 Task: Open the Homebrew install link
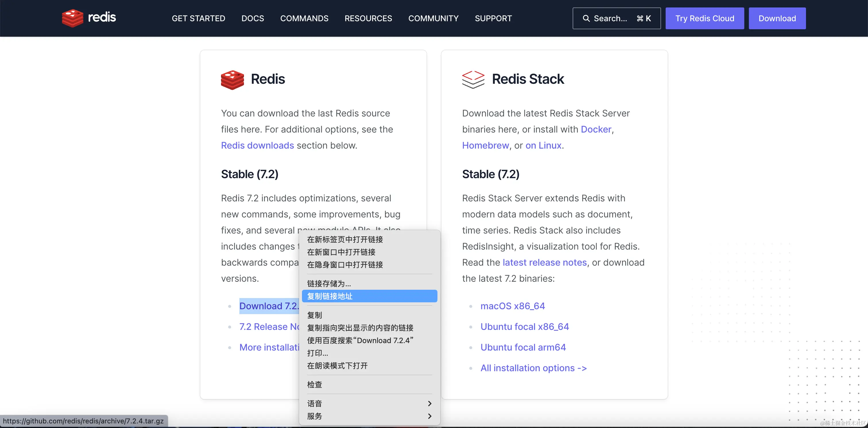coord(485,145)
